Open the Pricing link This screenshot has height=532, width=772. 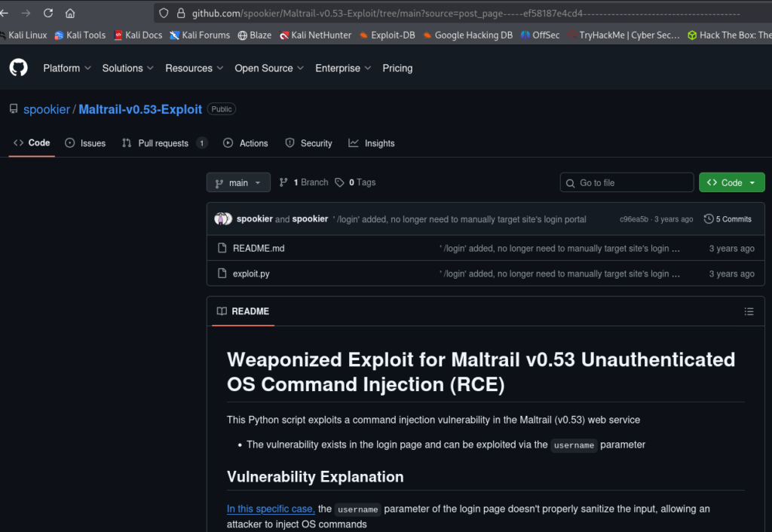coord(397,68)
